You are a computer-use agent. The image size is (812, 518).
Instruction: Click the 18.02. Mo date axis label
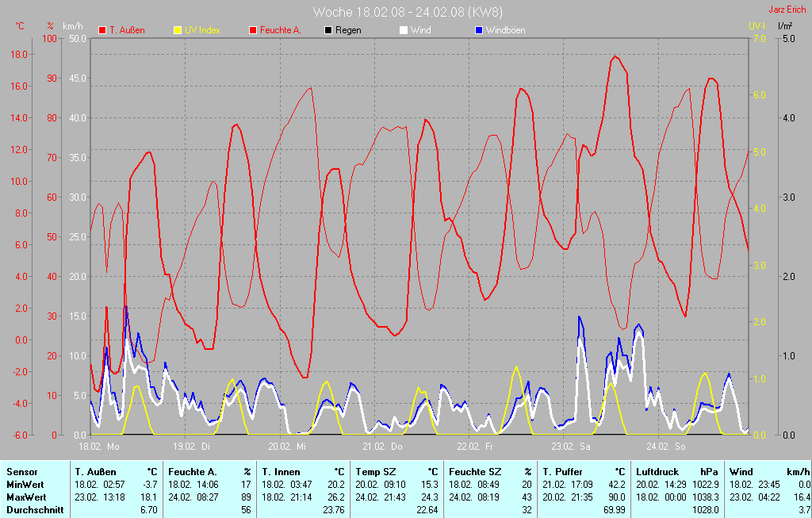coord(98,446)
